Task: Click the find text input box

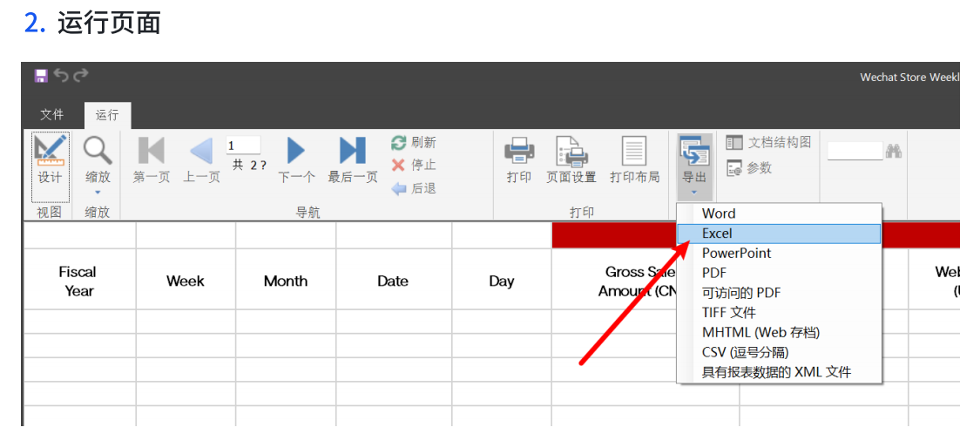Action: coord(855,151)
